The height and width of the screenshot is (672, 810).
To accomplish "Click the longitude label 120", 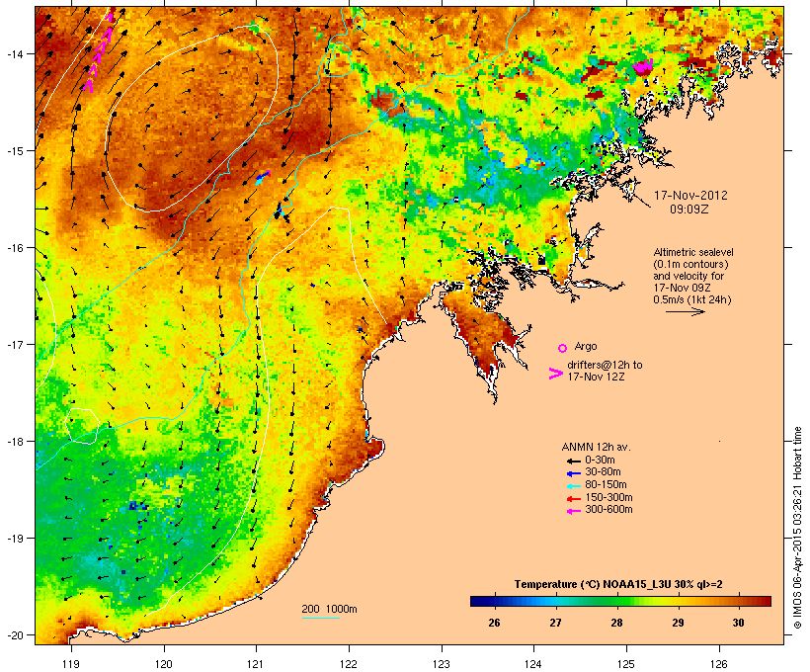I will click(164, 664).
